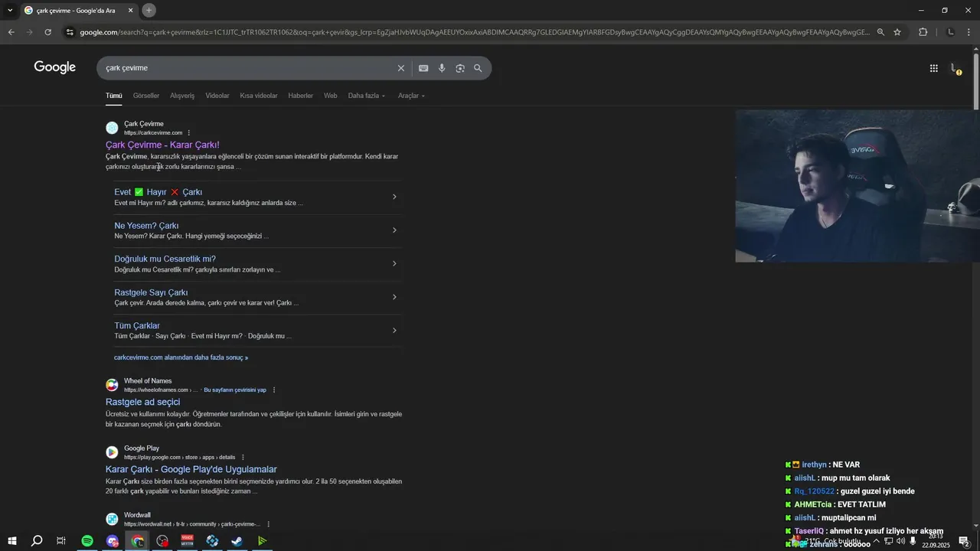
Task: Open the Chrome extensions puzzle icon
Action: coord(923,32)
